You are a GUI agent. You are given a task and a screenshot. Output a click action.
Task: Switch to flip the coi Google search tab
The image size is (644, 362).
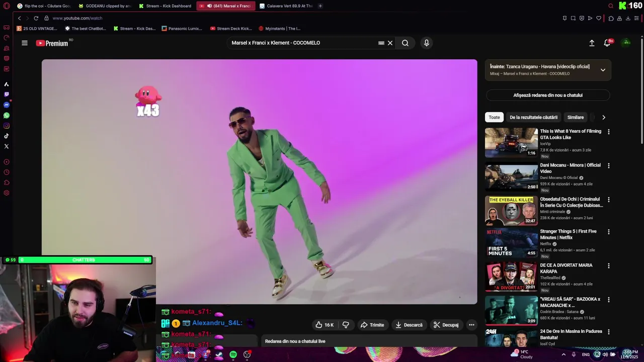coord(43,6)
